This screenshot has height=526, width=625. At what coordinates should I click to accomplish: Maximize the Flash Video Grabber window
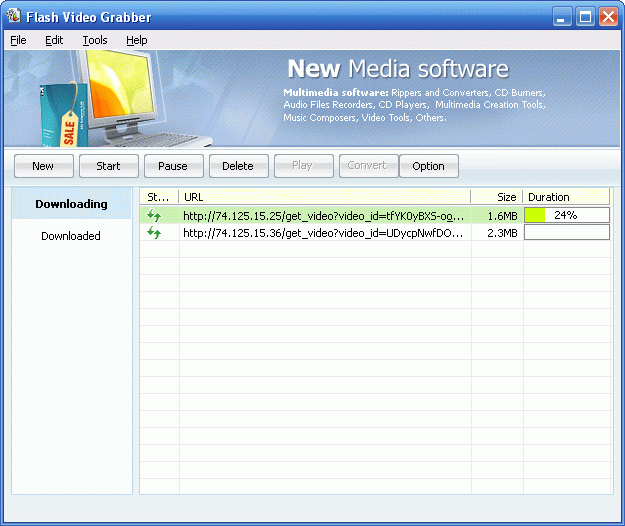click(585, 17)
